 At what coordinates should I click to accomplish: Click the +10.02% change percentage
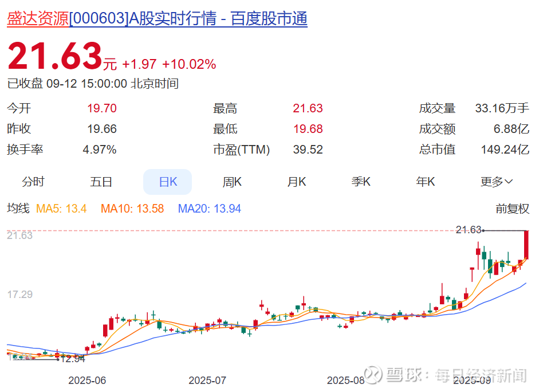pos(189,64)
